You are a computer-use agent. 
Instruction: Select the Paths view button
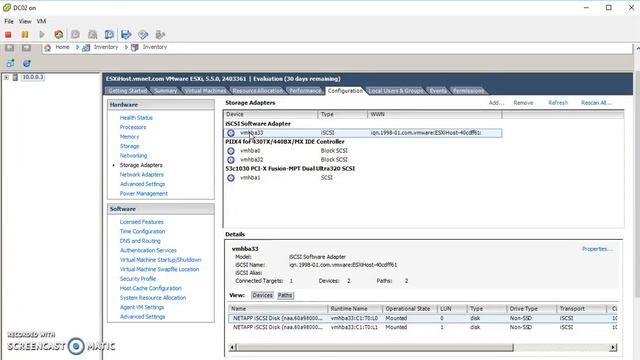pyautogui.click(x=285, y=296)
